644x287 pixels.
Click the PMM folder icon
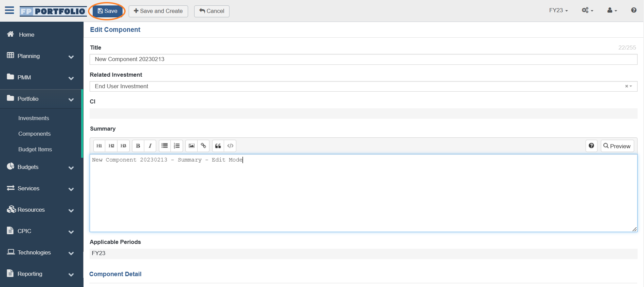11,77
